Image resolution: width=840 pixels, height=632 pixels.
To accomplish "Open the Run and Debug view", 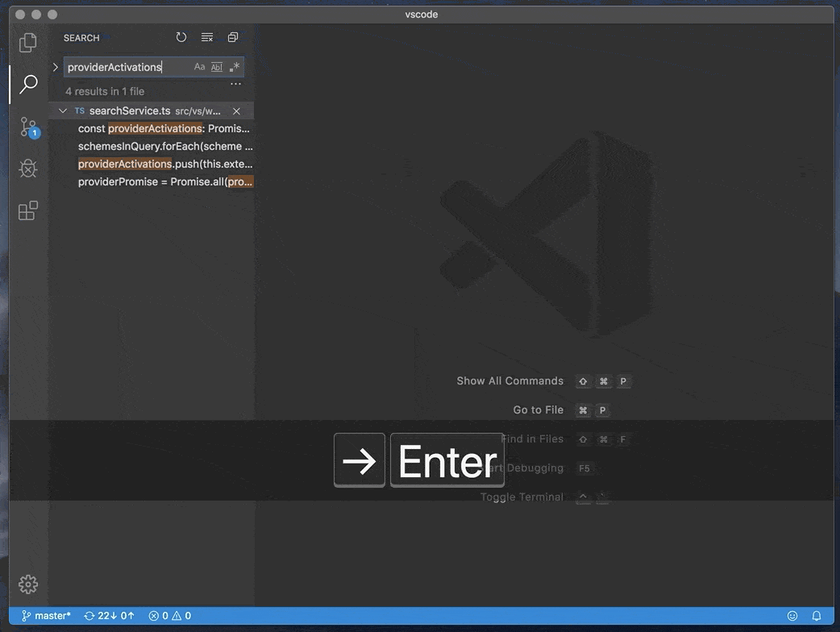I will 27,168.
